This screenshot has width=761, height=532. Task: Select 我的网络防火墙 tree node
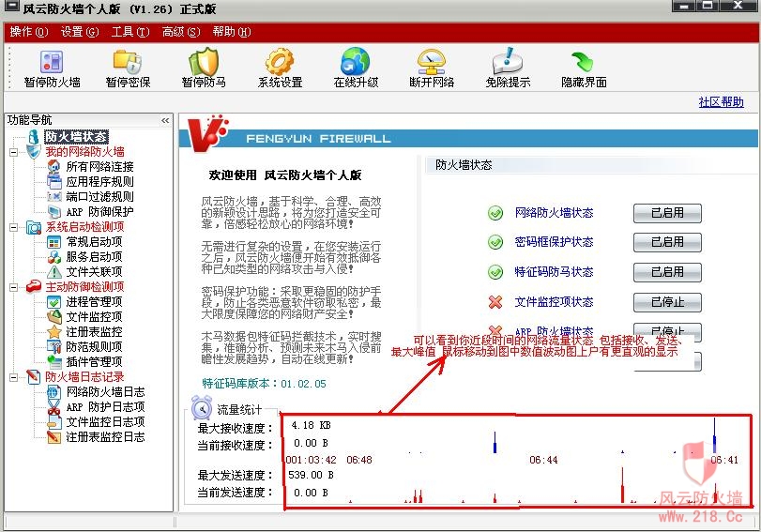85,152
